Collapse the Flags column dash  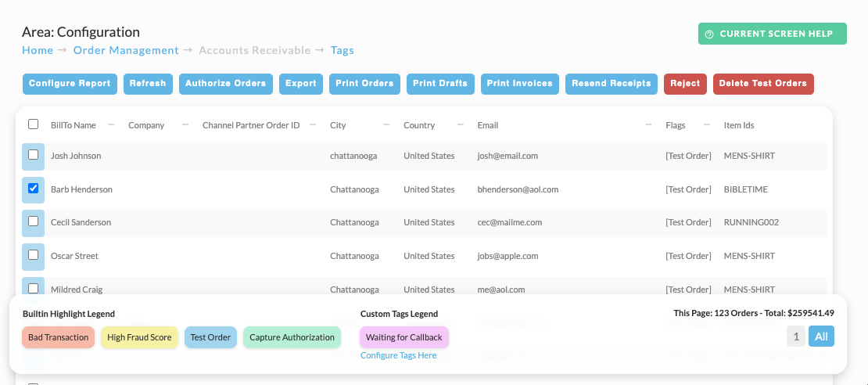[707, 124]
